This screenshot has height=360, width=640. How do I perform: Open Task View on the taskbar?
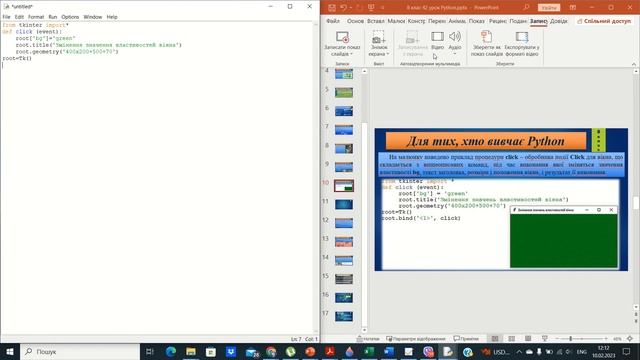150,351
